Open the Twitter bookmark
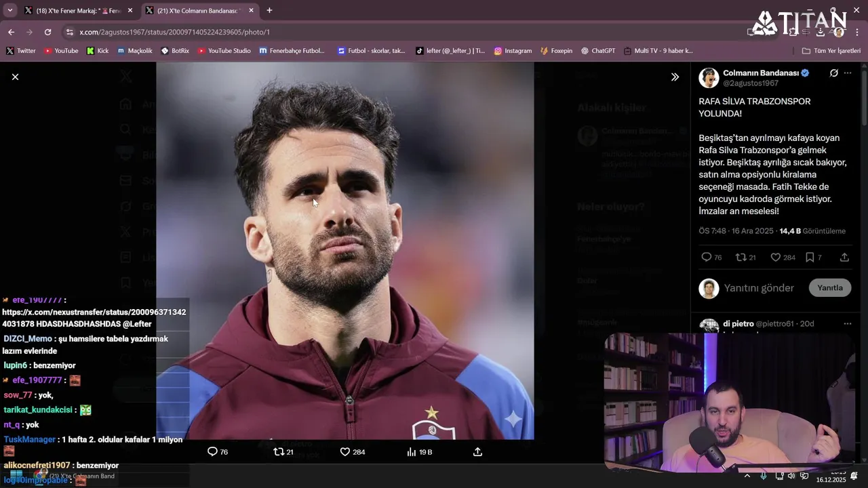The height and width of the screenshot is (488, 868). 21,51
